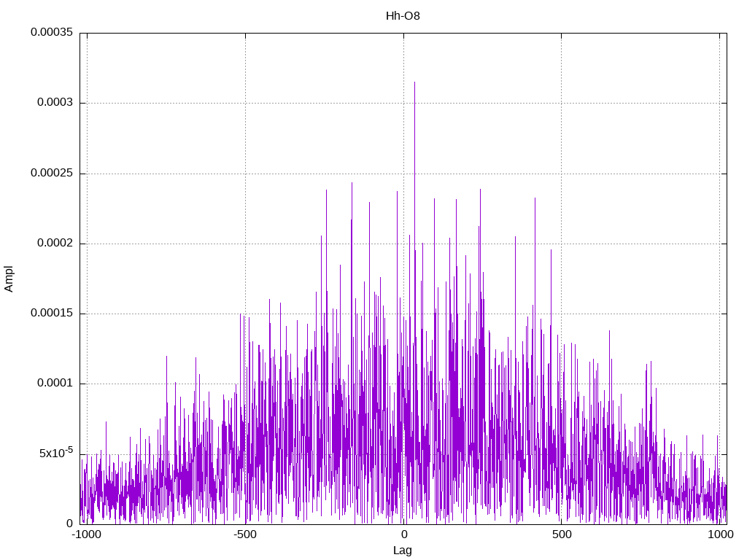This screenshot has width=747, height=560.
Task: Click the tallest peak tip above 0.0003
Action: [414, 83]
